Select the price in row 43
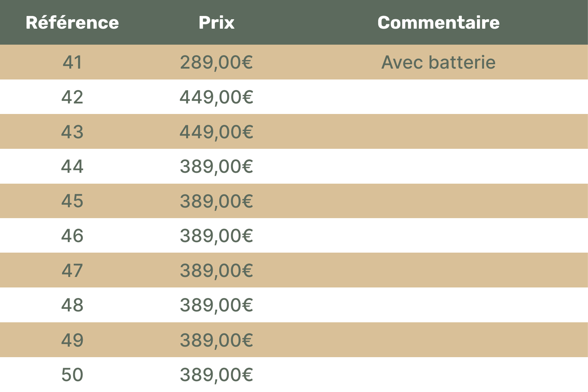The width and height of the screenshot is (588, 392). 216,131
